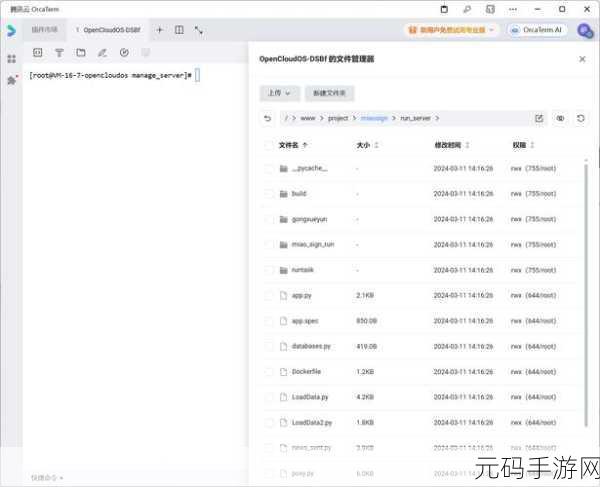600x487 pixels.
Task: Go to the run_server breadcrumb folder
Action: (x=415, y=118)
